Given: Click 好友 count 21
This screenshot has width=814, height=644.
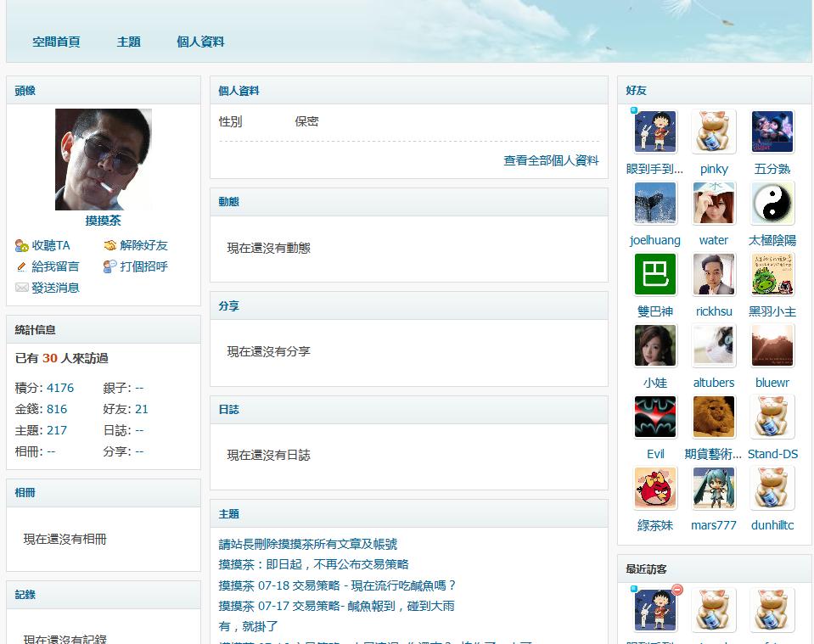Looking at the screenshot, I should point(141,409).
